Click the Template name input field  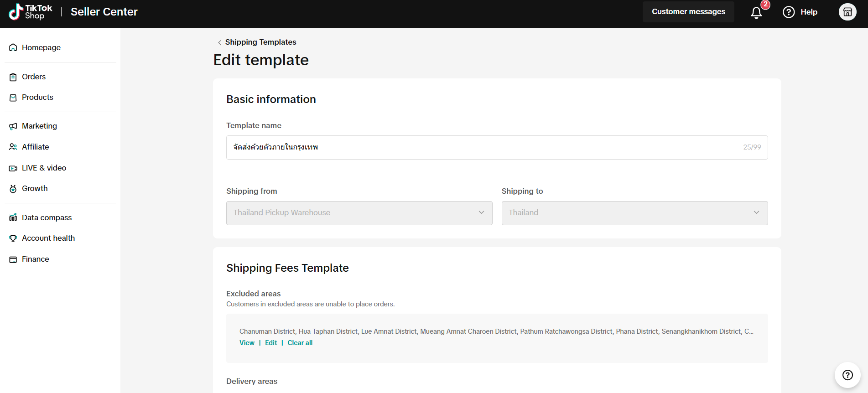[483, 147]
